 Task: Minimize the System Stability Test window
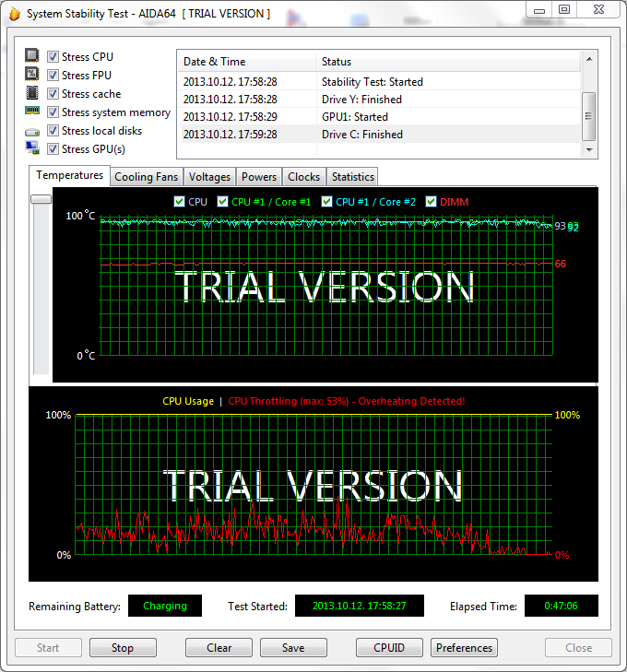(x=539, y=10)
